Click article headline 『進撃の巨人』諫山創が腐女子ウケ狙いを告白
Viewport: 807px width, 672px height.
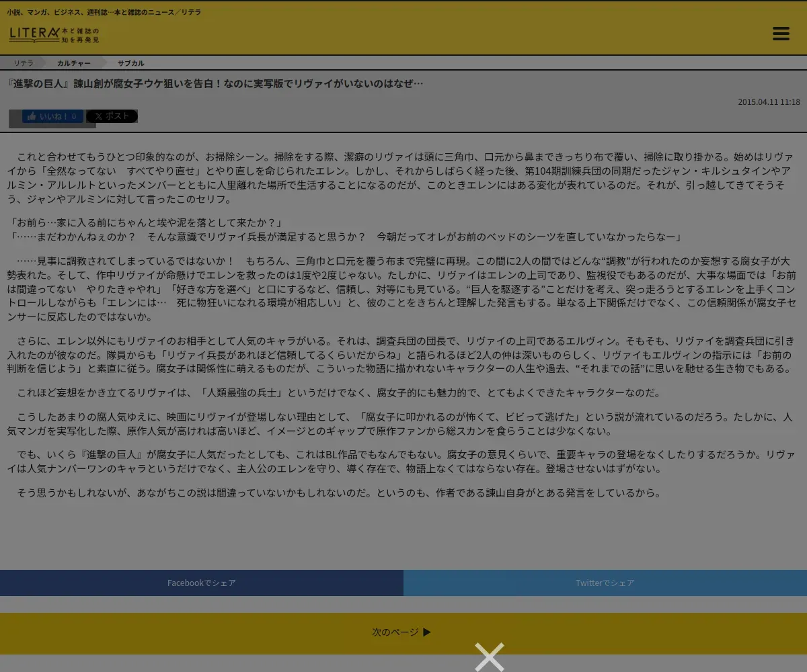point(215,84)
